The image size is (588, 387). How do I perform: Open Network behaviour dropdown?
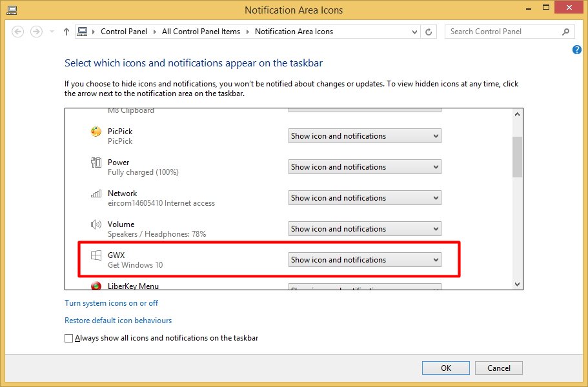[365, 198]
